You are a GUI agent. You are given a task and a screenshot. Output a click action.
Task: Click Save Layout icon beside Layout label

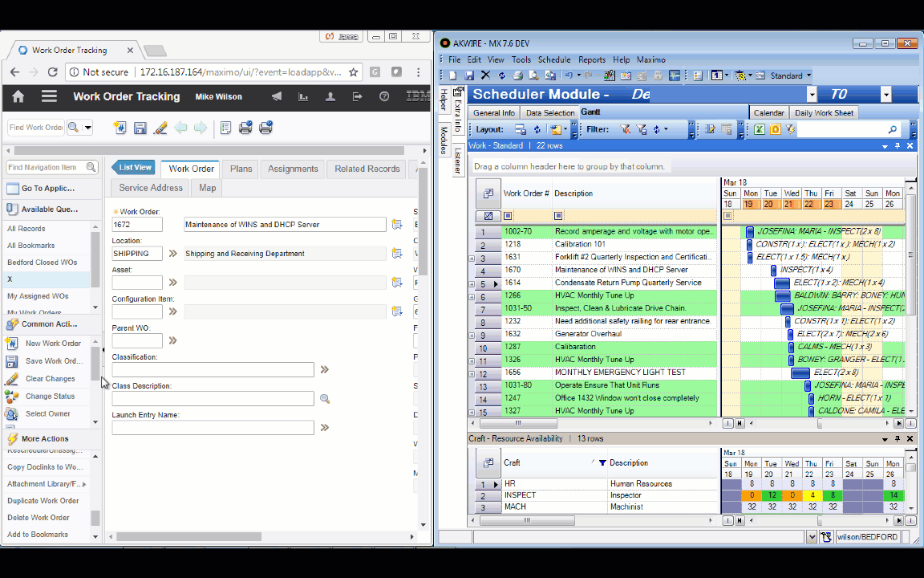click(x=521, y=129)
